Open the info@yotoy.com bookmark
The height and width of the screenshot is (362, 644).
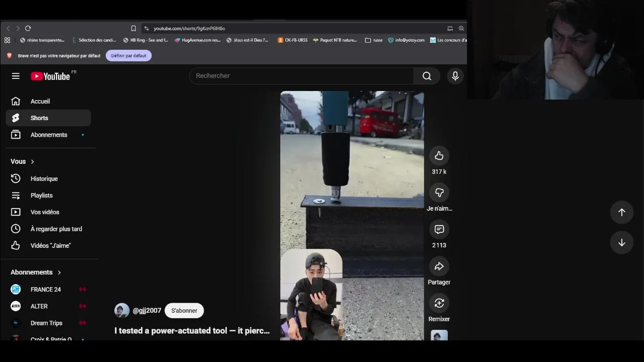coord(407,40)
